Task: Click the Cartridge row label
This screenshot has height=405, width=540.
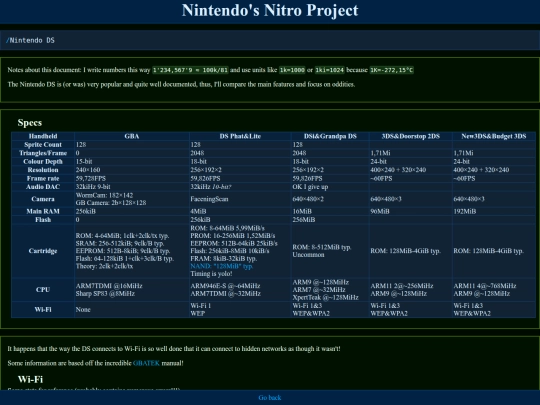Action: tap(43, 251)
